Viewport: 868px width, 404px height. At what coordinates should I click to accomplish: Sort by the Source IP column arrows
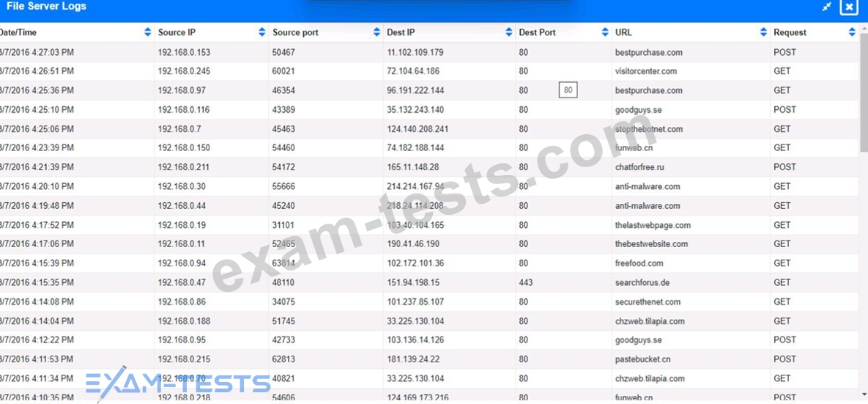(262, 32)
